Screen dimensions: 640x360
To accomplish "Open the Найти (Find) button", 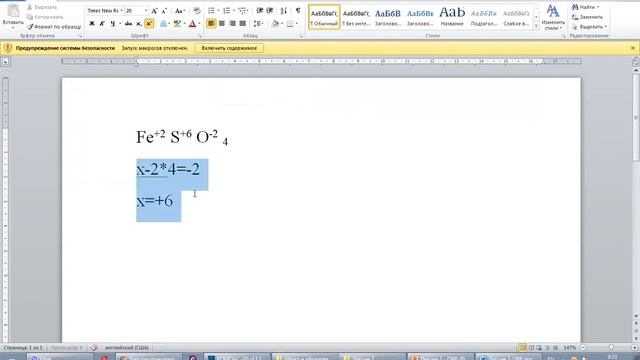I will [x=585, y=7].
